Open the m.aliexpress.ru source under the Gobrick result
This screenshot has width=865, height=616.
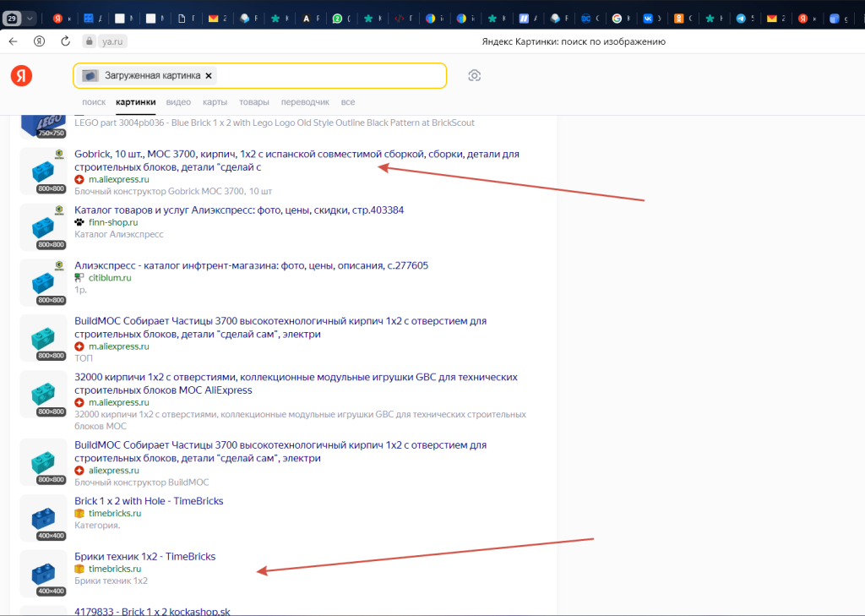(x=118, y=179)
